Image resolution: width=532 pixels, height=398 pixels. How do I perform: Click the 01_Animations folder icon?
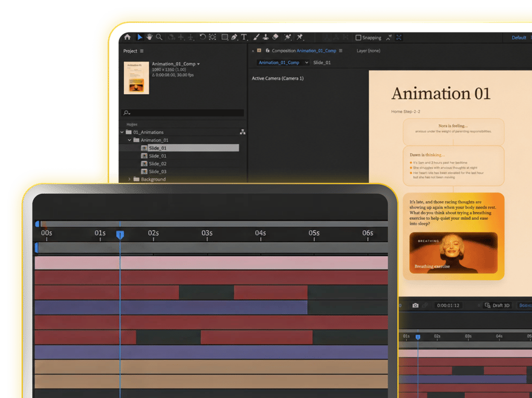click(x=129, y=132)
